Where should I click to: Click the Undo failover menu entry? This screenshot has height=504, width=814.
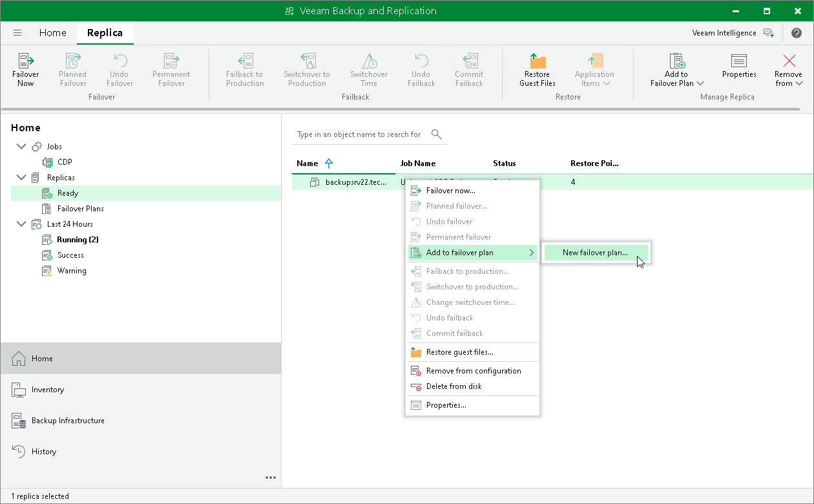pos(472,222)
